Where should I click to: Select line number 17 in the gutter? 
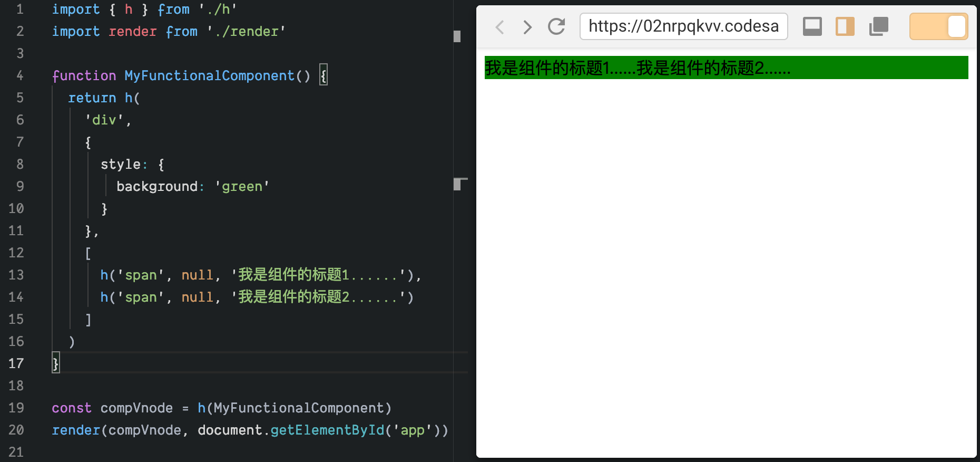[x=16, y=363]
